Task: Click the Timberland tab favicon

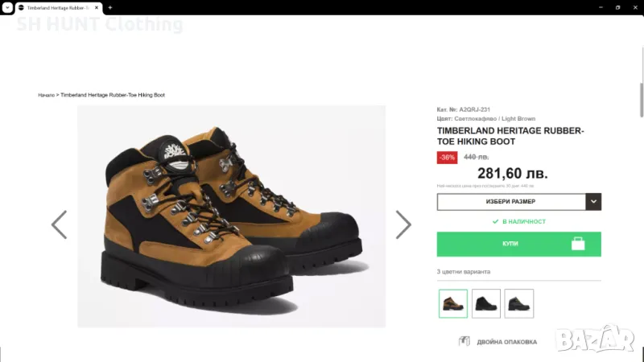Action: coord(21,7)
